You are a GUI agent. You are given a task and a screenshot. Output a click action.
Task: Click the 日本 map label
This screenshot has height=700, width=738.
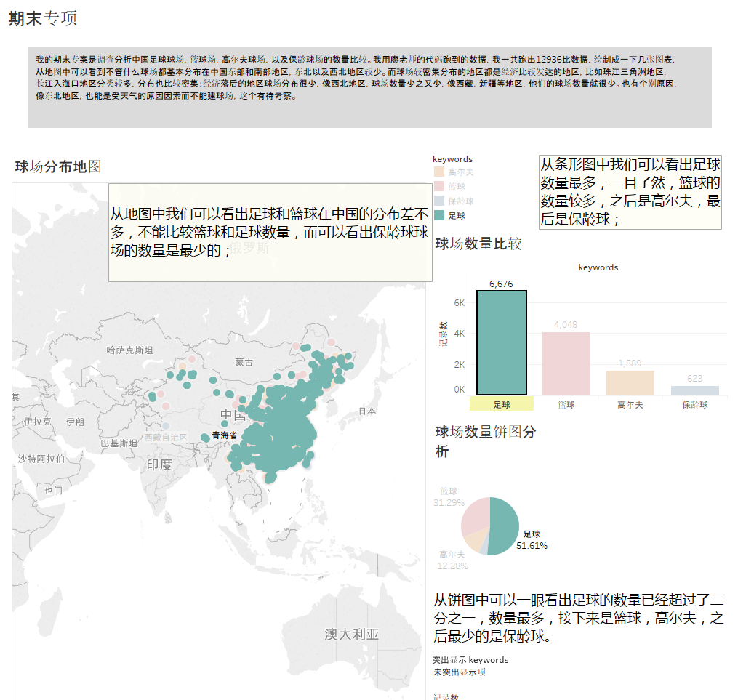(x=367, y=411)
